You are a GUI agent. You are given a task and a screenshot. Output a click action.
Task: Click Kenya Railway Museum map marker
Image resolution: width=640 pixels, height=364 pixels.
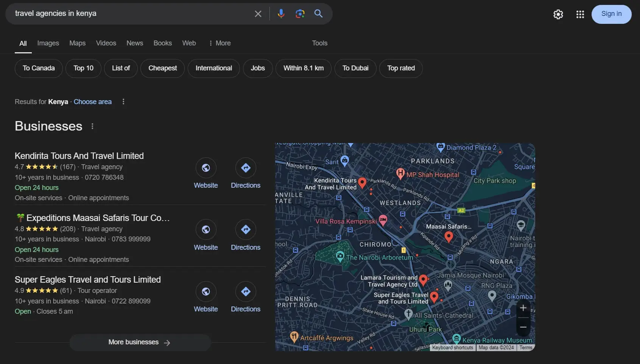click(x=456, y=339)
